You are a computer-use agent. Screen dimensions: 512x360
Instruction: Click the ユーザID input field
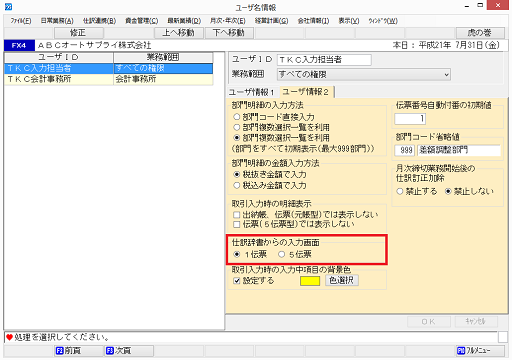pos(324,60)
